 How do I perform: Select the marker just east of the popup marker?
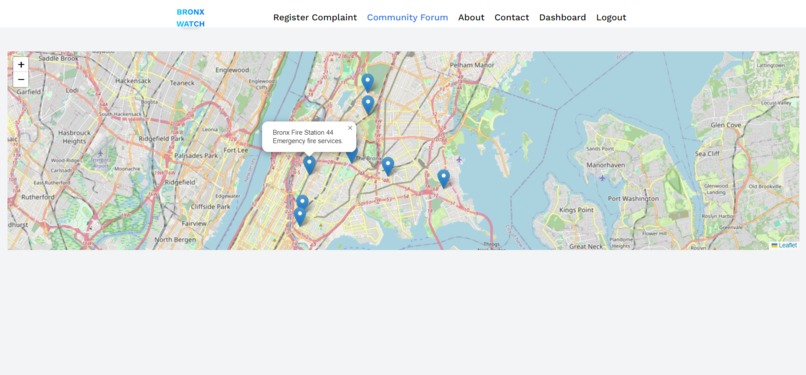coord(388,166)
